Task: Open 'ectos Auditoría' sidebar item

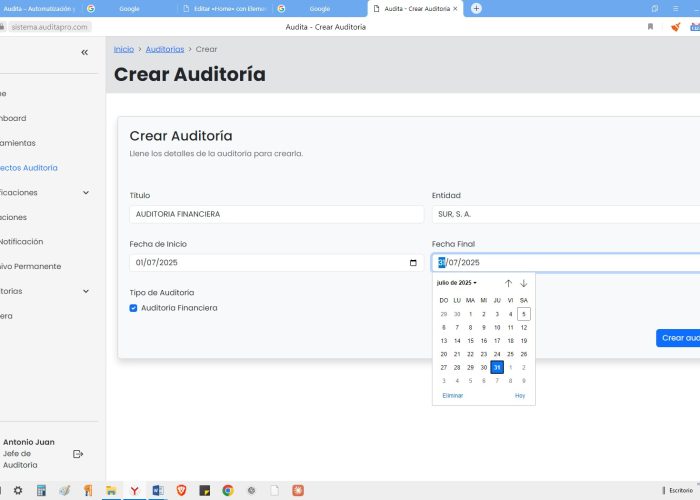Action: 29,168
